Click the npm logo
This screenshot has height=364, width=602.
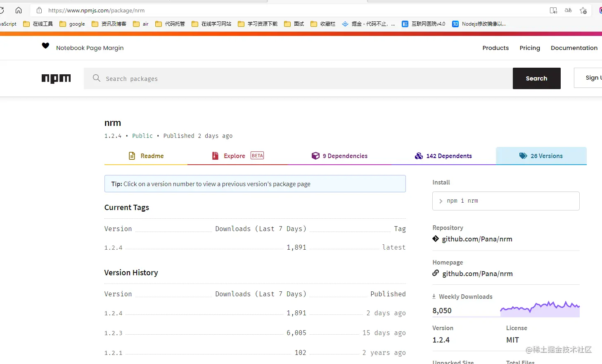[x=56, y=78]
